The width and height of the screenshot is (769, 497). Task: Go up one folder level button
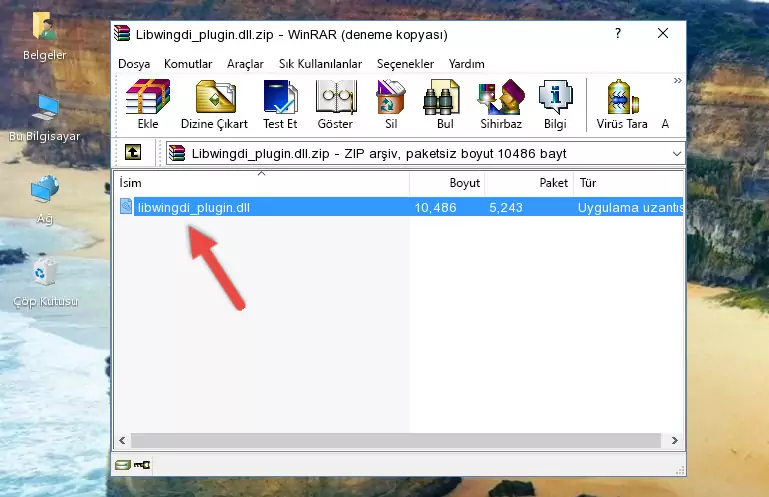pos(133,153)
